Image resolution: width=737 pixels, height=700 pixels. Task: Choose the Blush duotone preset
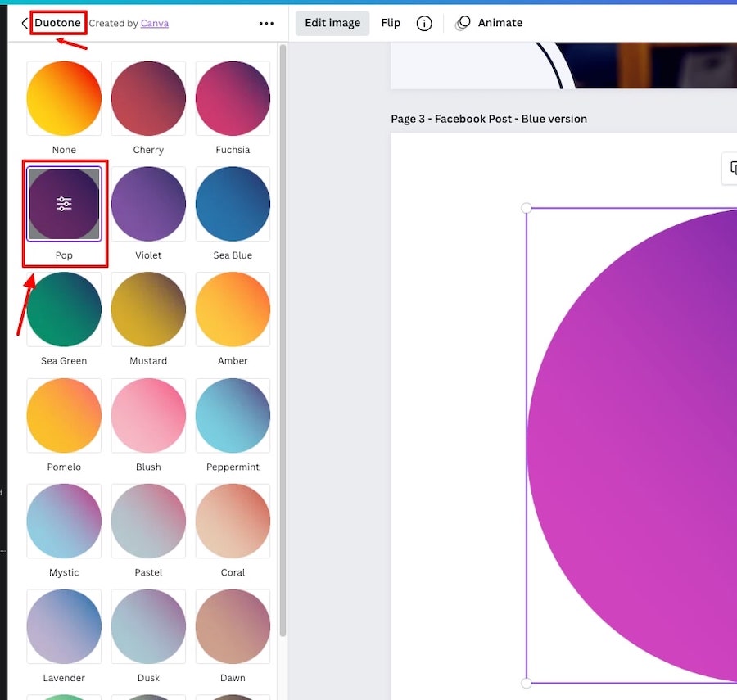click(148, 416)
